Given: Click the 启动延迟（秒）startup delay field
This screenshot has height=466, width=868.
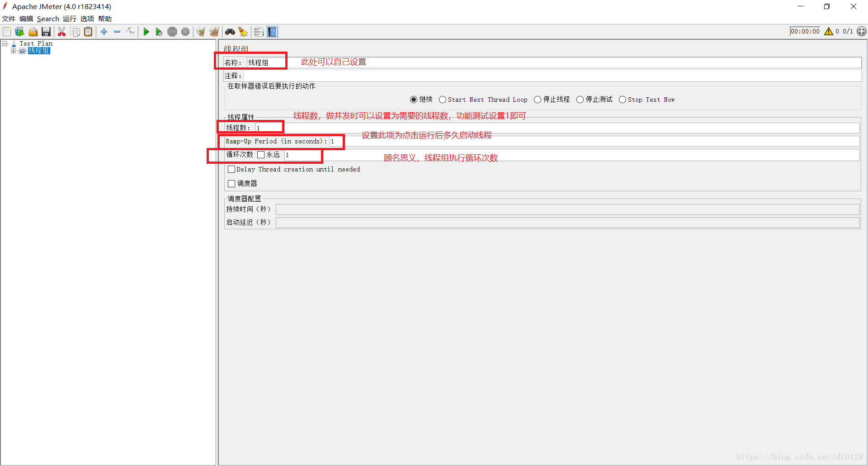Looking at the screenshot, I should coord(567,223).
